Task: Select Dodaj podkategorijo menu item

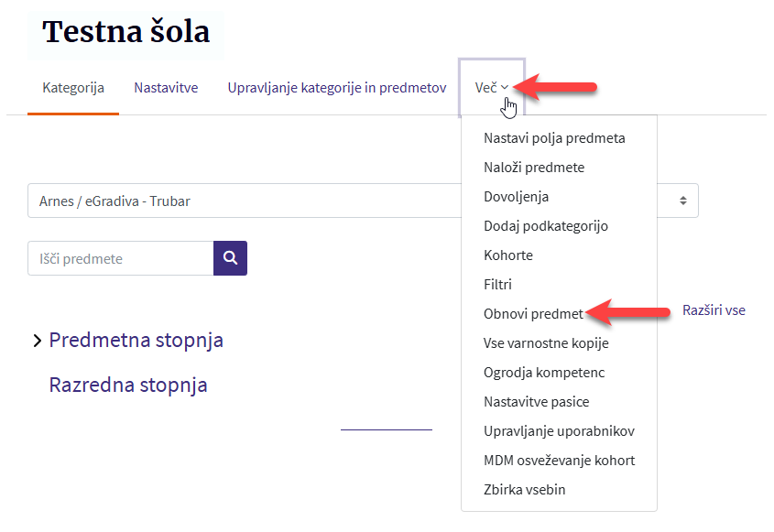Action: 546,226
